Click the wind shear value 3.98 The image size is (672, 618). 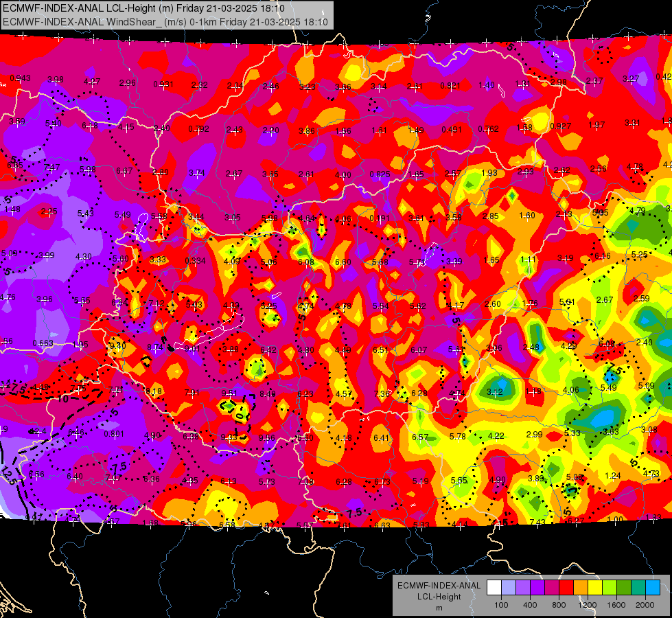click(x=56, y=80)
